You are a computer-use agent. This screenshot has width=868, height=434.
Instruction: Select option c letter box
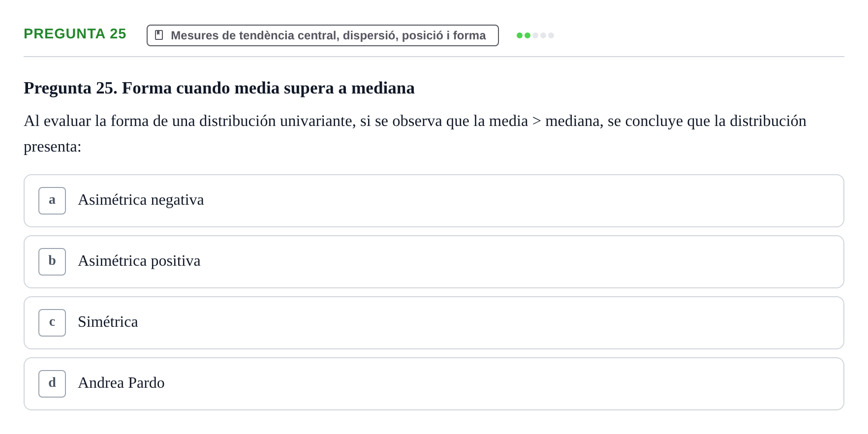coord(52,323)
